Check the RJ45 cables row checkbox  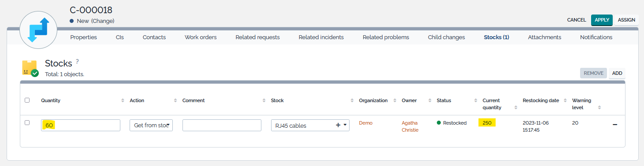[27, 123]
